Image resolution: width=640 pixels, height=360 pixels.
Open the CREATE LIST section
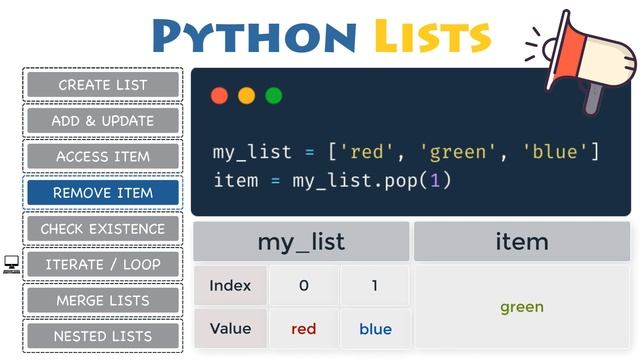tap(103, 85)
